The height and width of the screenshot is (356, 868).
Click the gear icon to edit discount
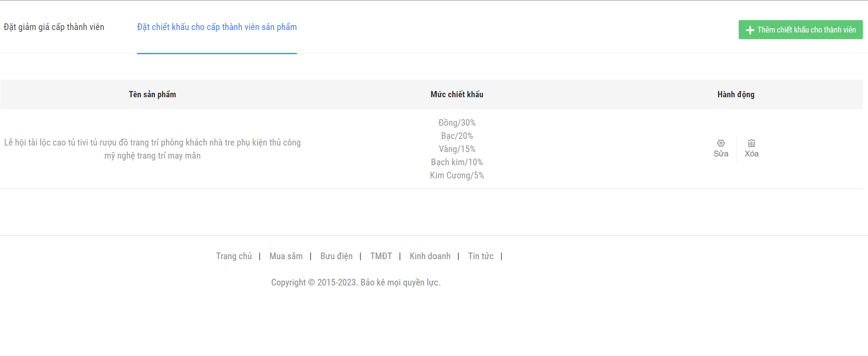point(720,143)
